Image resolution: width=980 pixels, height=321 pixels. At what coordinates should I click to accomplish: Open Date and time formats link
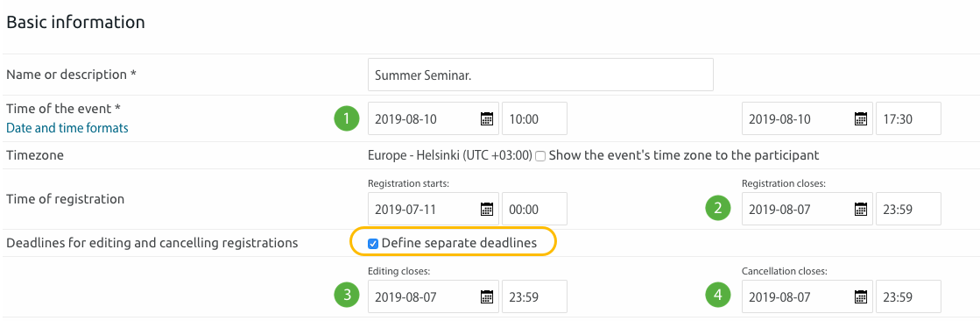[67, 128]
